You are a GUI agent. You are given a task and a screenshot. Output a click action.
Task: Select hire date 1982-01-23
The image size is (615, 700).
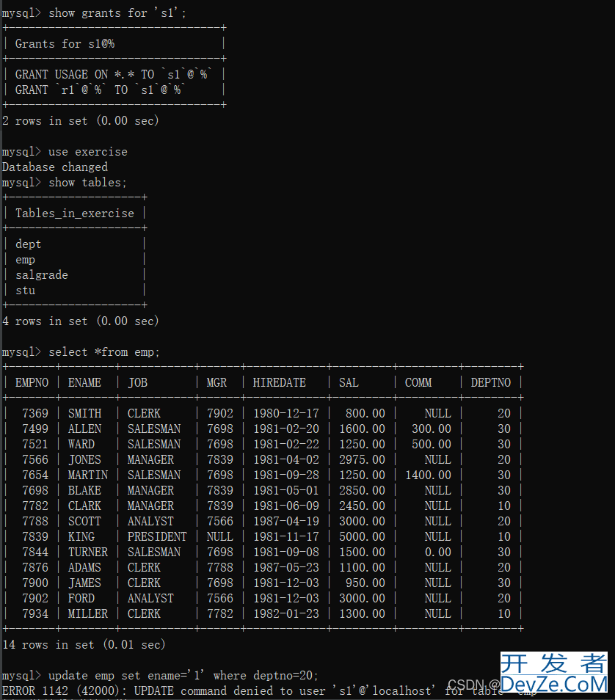(x=286, y=614)
